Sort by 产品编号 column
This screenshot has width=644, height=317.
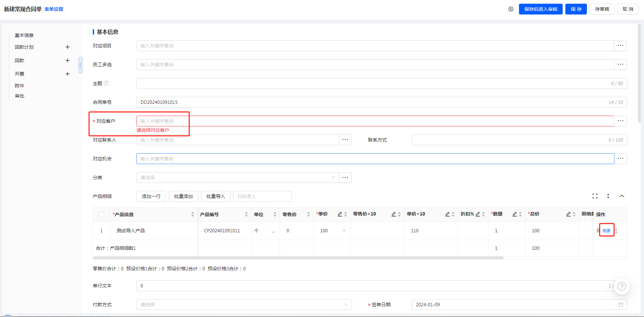pos(246,214)
